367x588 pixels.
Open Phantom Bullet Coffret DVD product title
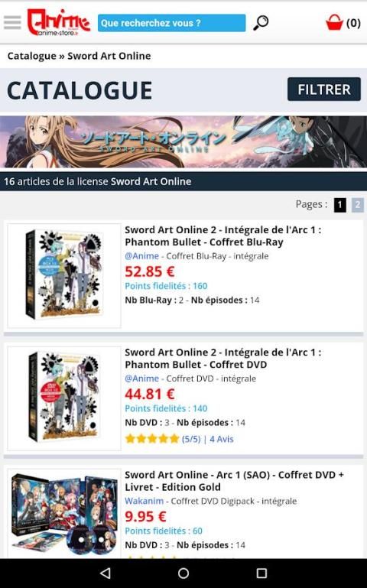(222, 359)
